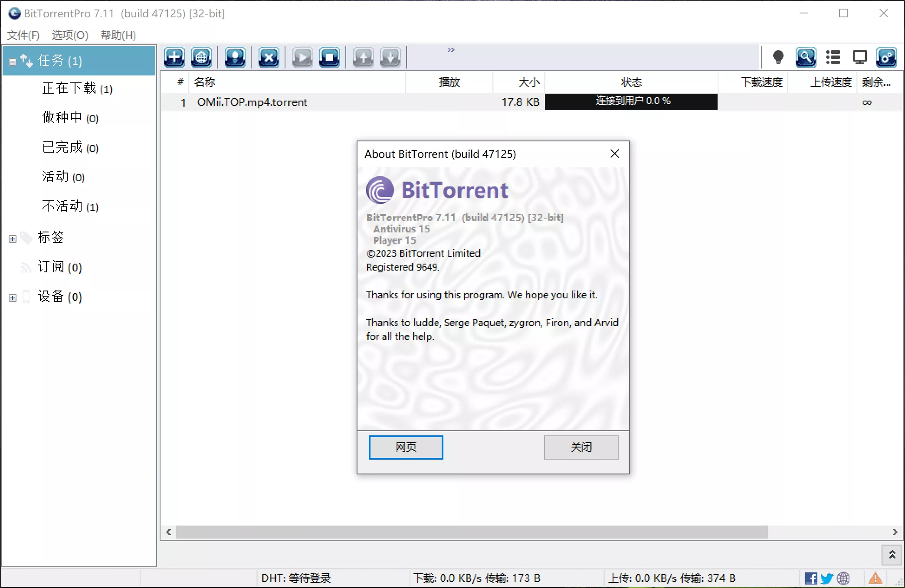Sort by 剩余 column header
905x588 pixels.
pyautogui.click(x=880, y=82)
